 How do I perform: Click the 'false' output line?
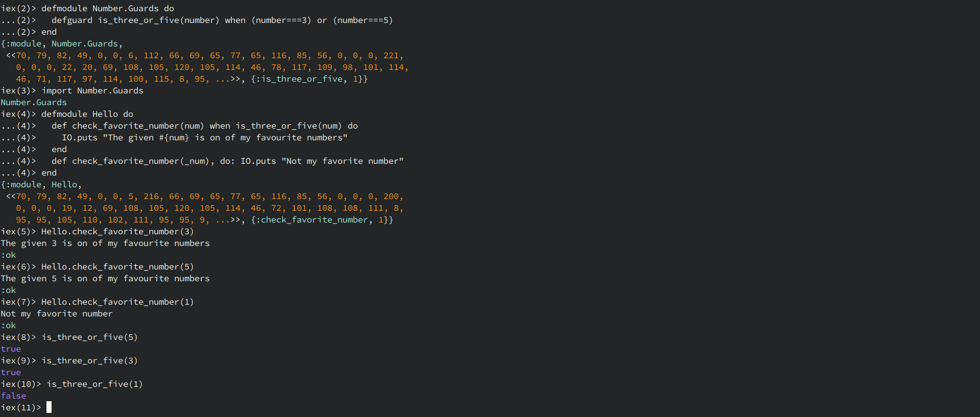point(13,396)
